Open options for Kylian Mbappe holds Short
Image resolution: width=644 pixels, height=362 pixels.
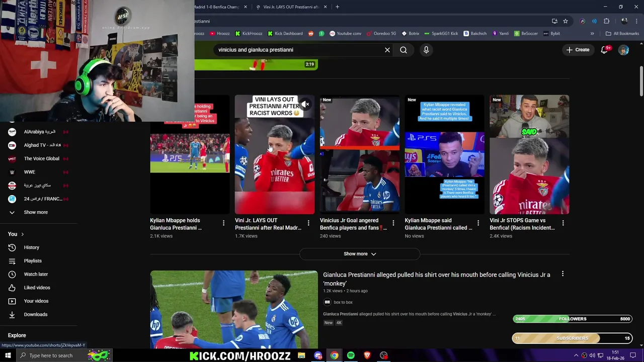click(x=223, y=223)
